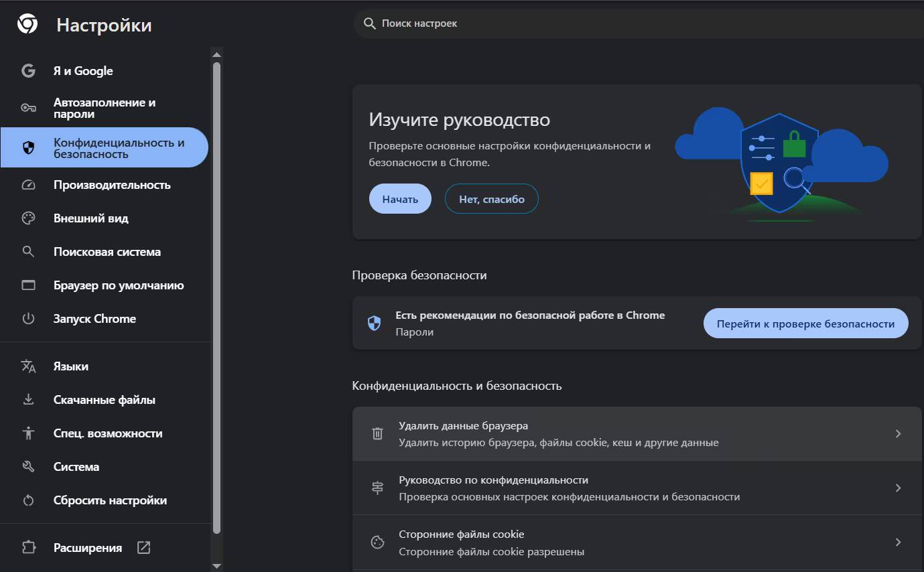Switch to Внешний вид settings
924x572 pixels.
[105, 218]
